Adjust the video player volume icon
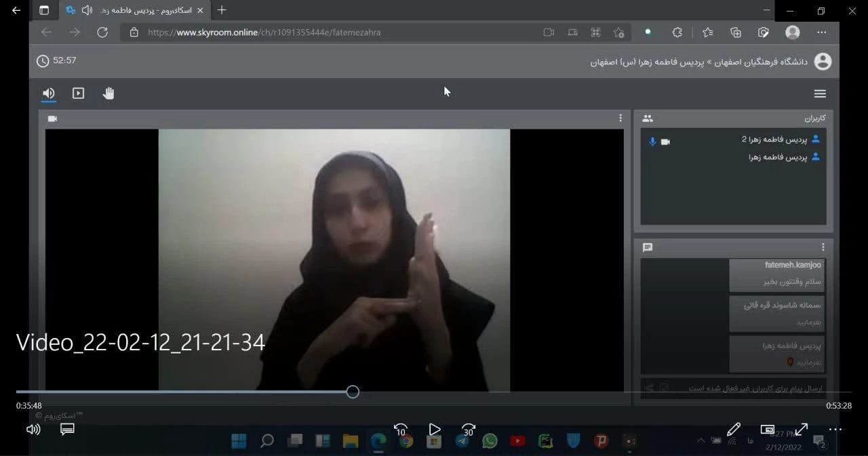868x456 pixels. tap(33, 430)
